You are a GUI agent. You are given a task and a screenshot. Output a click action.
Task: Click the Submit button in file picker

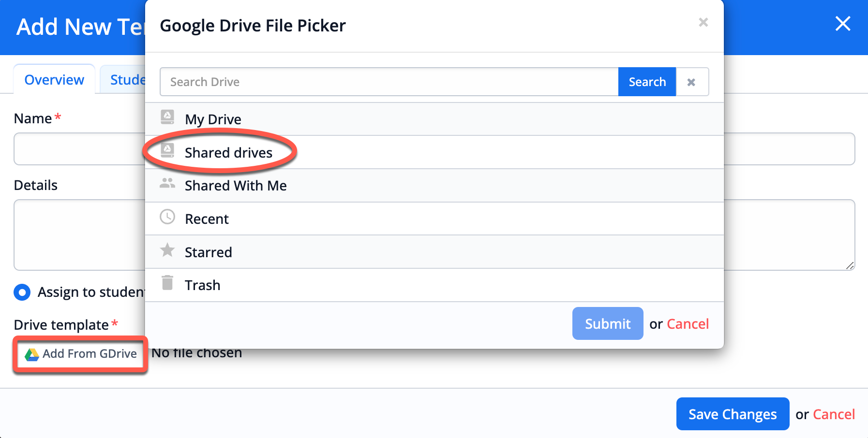pyautogui.click(x=608, y=323)
